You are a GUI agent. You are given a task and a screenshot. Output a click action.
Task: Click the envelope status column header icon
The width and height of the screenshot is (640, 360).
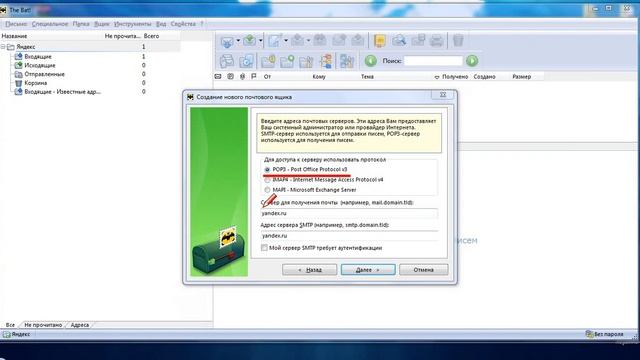(218, 76)
